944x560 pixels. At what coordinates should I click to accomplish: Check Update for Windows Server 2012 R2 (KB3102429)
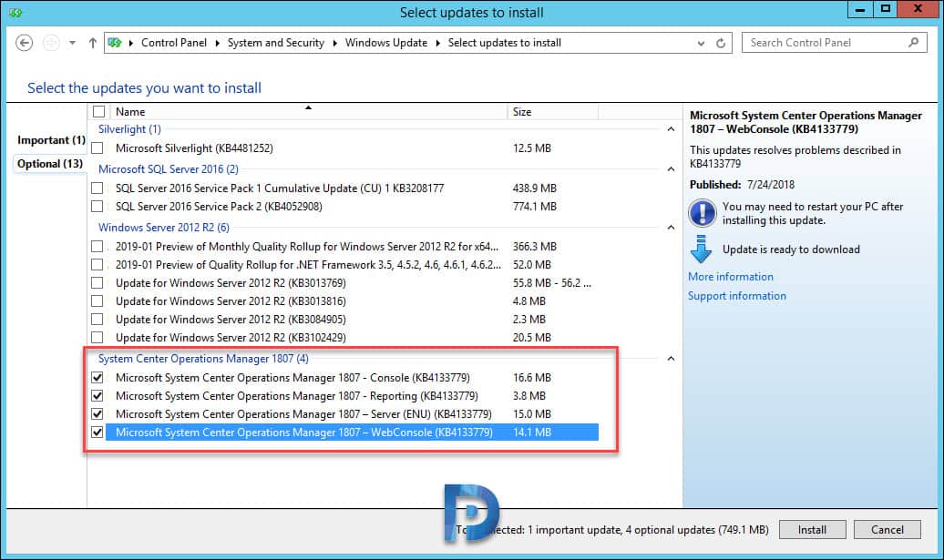(97, 338)
